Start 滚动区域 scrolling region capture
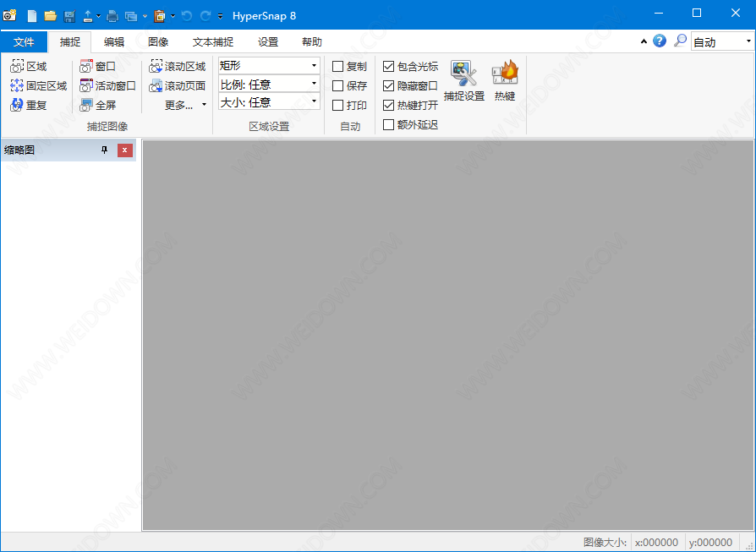 point(178,67)
